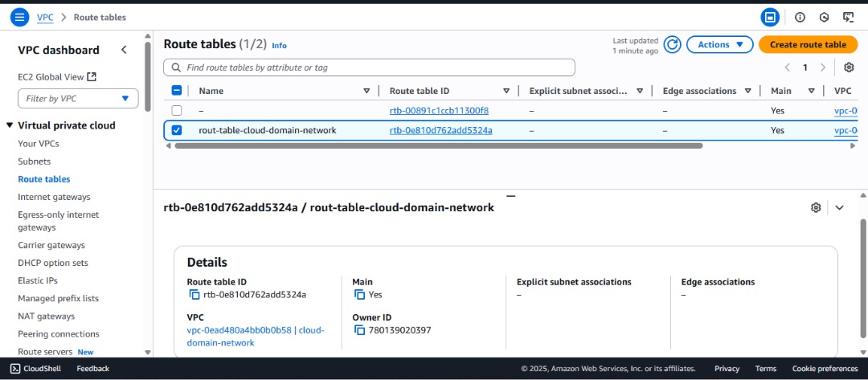Image resolution: width=868 pixels, height=380 pixels.
Task: Click the EC2 Global View link
Action: (57, 77)
